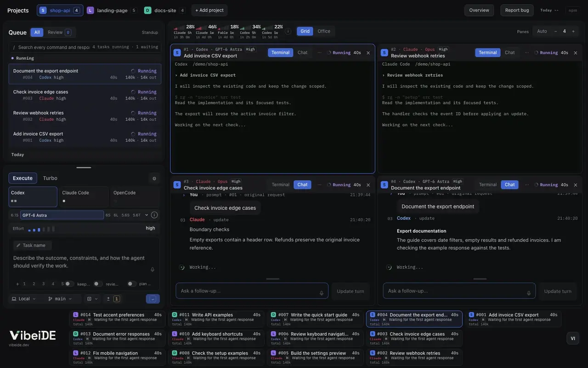
Task: Click the Add project button
Action: click(x=209, y=10)
